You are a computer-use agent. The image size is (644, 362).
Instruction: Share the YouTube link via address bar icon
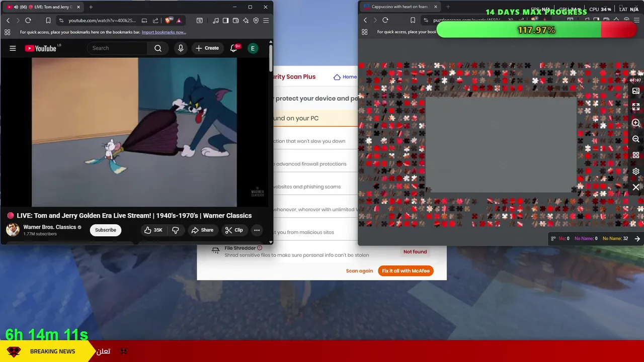point(155,21)
